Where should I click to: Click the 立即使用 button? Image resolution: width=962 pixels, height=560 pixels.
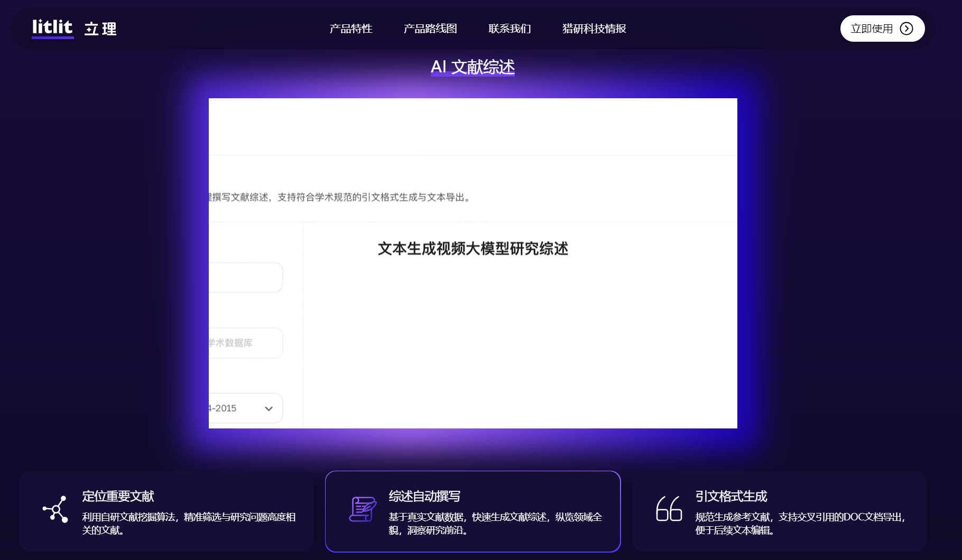pyautogui.click(x=882, y=29)
